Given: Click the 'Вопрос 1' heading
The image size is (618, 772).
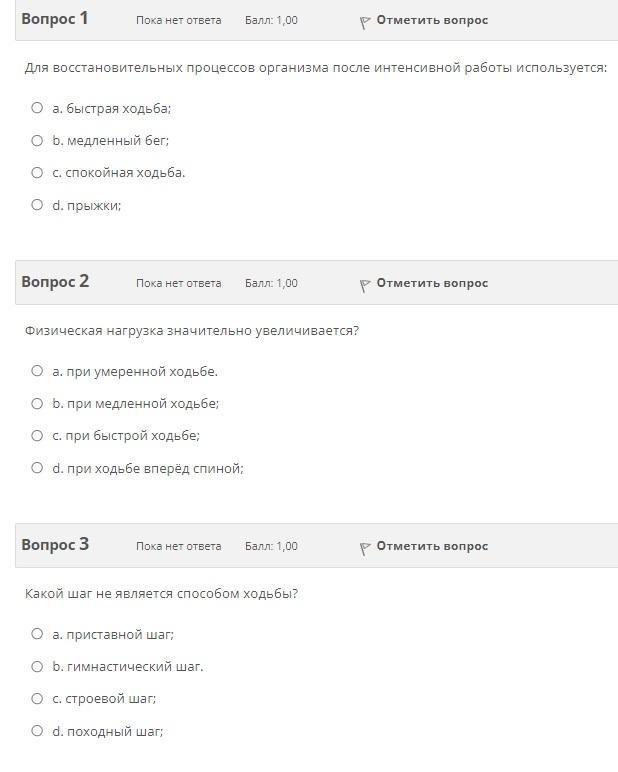Looking at the screenshot, I should [55, 19].
